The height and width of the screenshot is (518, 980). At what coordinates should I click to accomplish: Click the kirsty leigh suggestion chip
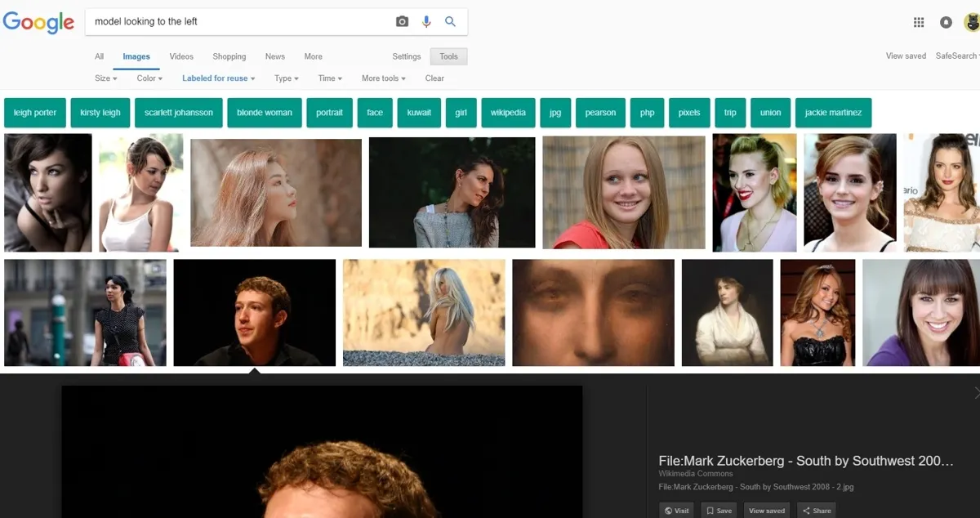coord(100,113)
